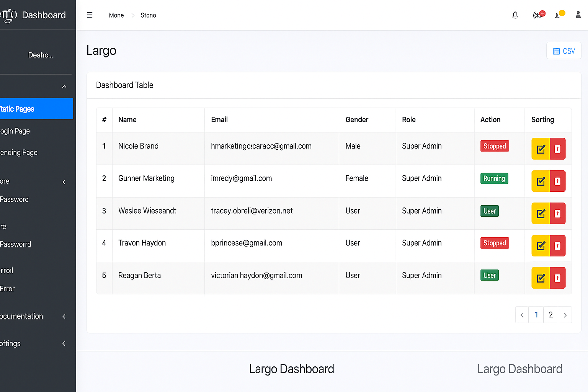Viewport: 588px width, 392px height.
Task: Click the Mone breadcrumb link
Action: [116, 15]
